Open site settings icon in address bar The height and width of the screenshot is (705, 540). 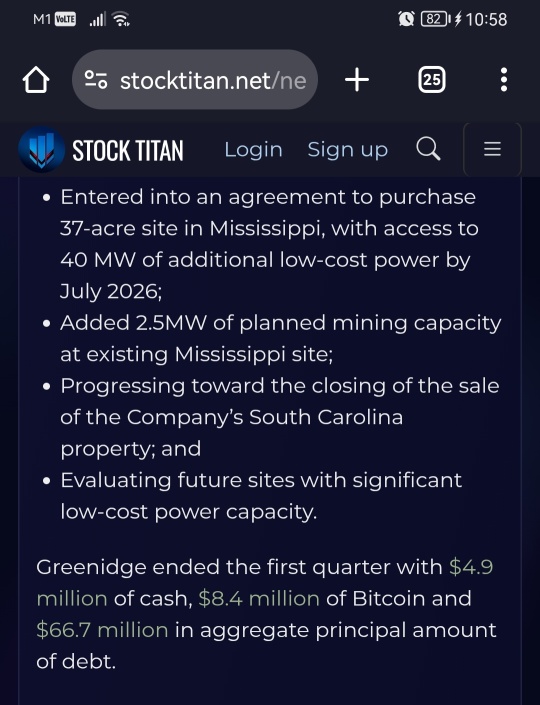(x=96, y=80)
